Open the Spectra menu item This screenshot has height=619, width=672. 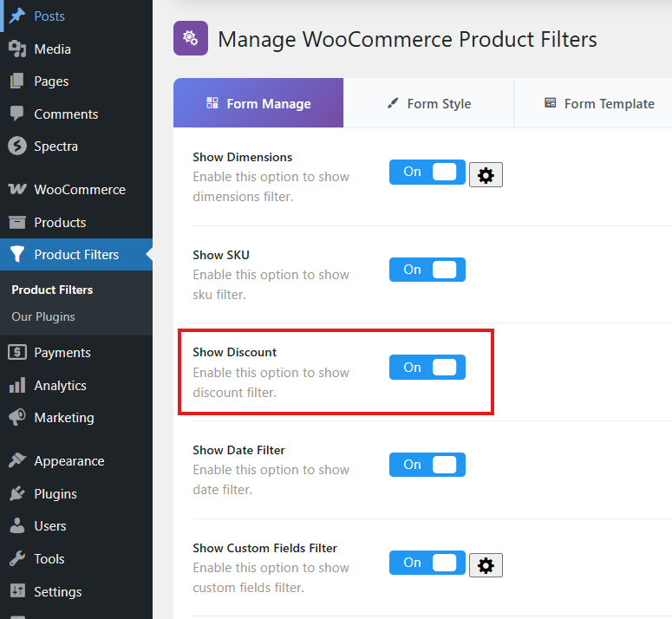[76, 146]
